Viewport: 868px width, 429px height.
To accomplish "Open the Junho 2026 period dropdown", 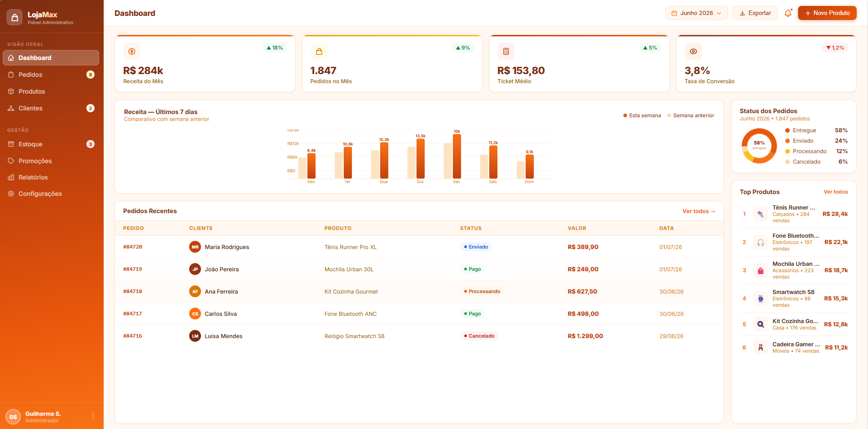I will coord(696,13).
